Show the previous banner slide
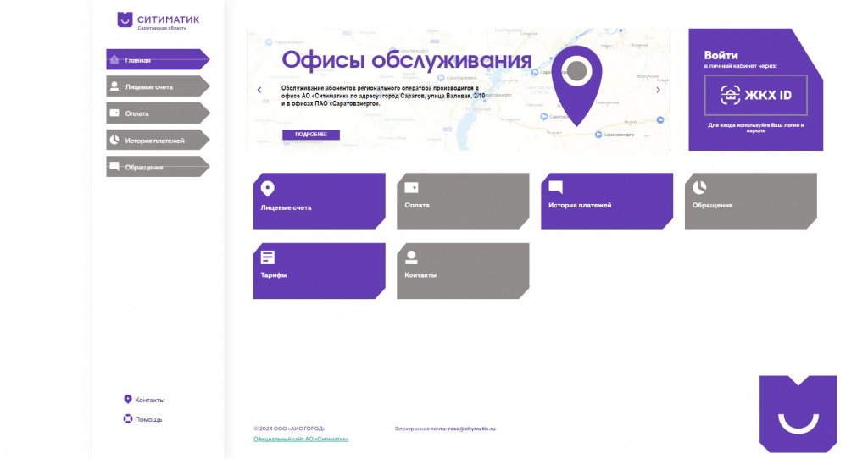The width and height of the screenshot is (868, 459). point(259,90)
